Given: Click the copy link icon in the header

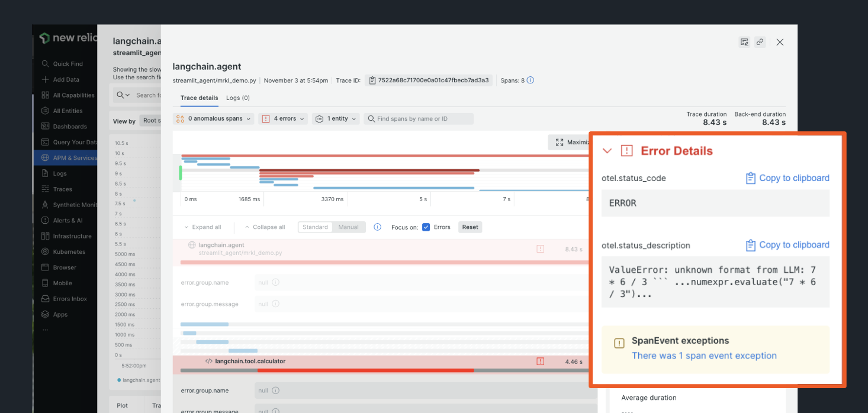Looking at the screenshot, I should (760, 42).
